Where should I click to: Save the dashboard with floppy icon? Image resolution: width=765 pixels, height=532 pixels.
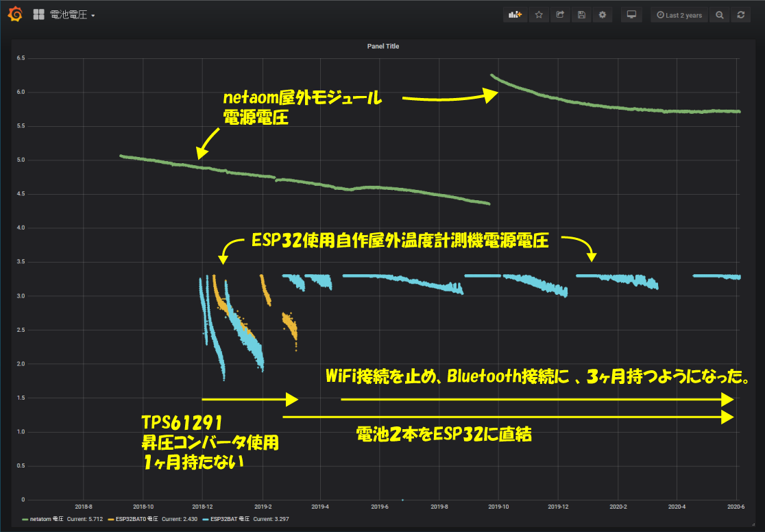pyautogui.click(x=581, y=15)
